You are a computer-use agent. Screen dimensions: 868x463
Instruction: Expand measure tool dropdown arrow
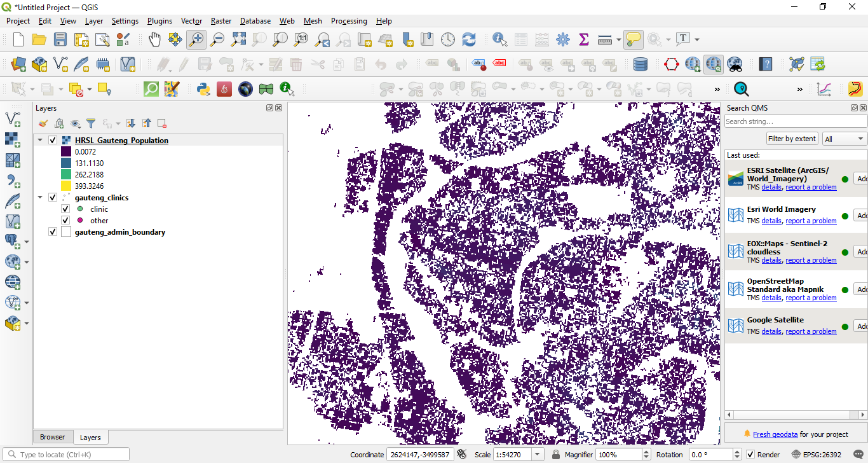(619, 39)
